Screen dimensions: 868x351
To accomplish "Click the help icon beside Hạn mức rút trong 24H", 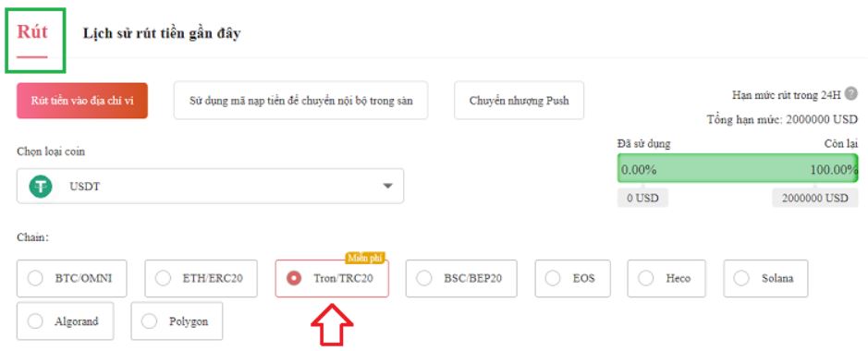I will click(x=850, y=94).
